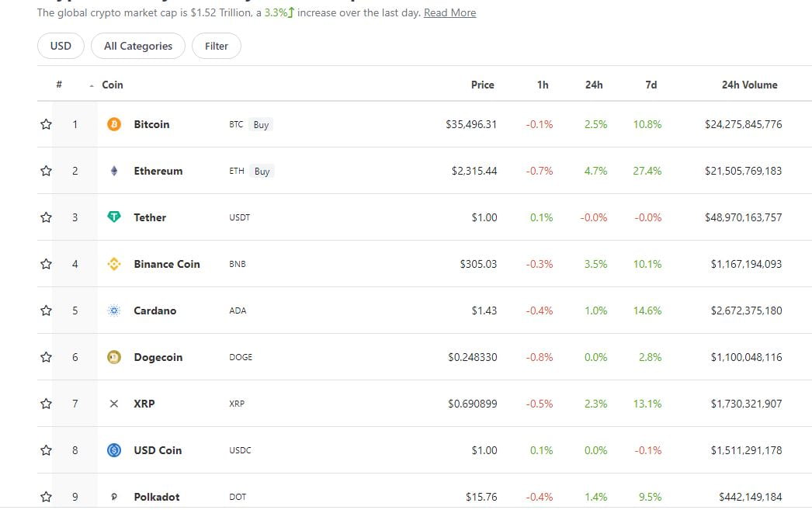
Task: Click the Read More link
Action: 449,13
